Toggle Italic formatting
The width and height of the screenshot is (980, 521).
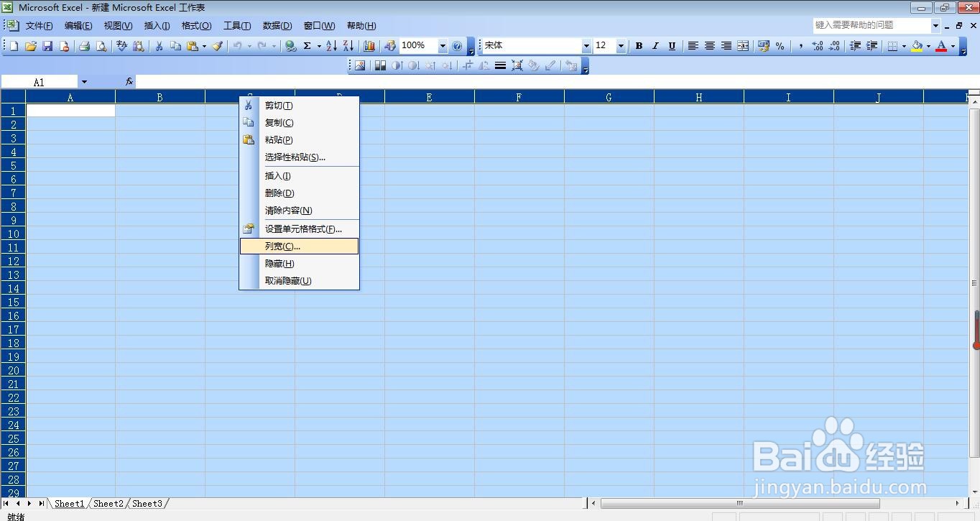click(655, 46)
